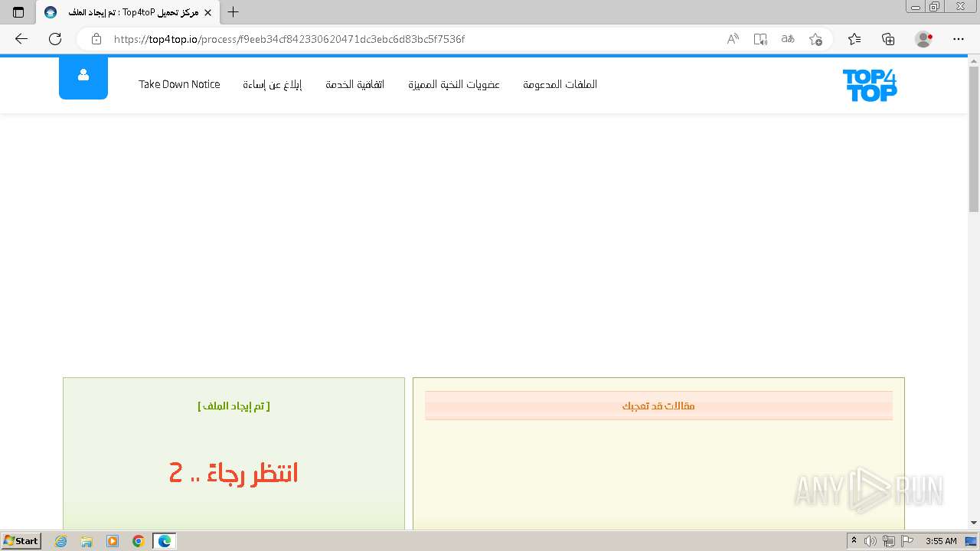
Task: Go back to the previous page
Action: click(21, 39)
